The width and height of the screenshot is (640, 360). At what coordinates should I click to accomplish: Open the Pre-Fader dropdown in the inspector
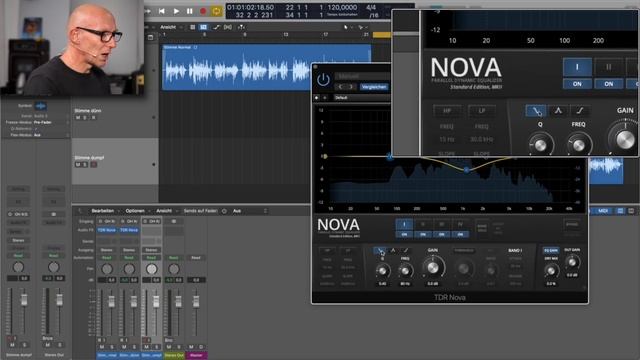click(43, 122)
